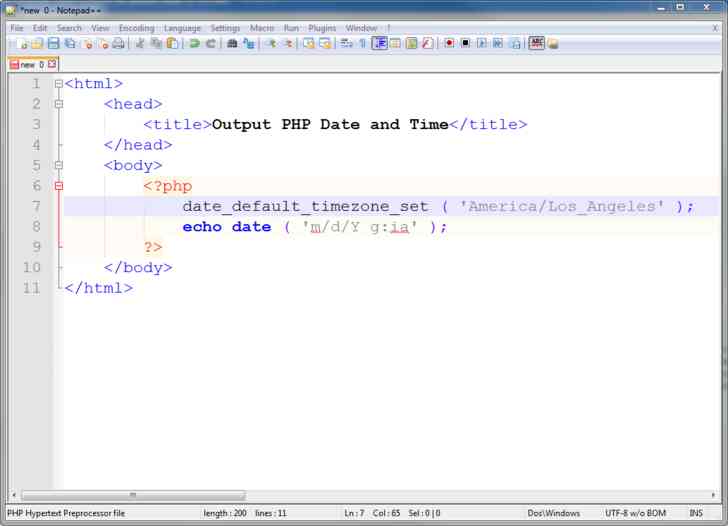
Task: Click the Save All toolbar icon
Action: point(70,44)
